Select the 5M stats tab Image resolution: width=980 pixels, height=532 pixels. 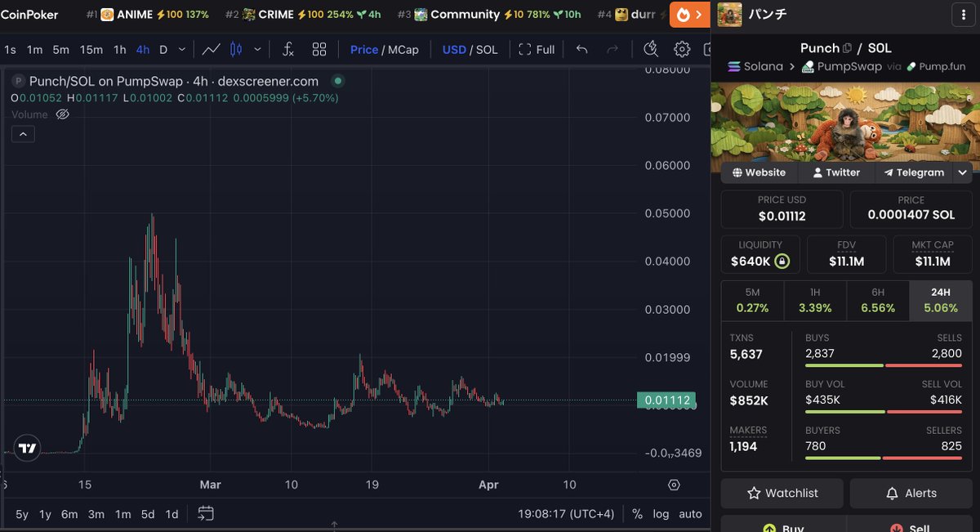point(752,300)
